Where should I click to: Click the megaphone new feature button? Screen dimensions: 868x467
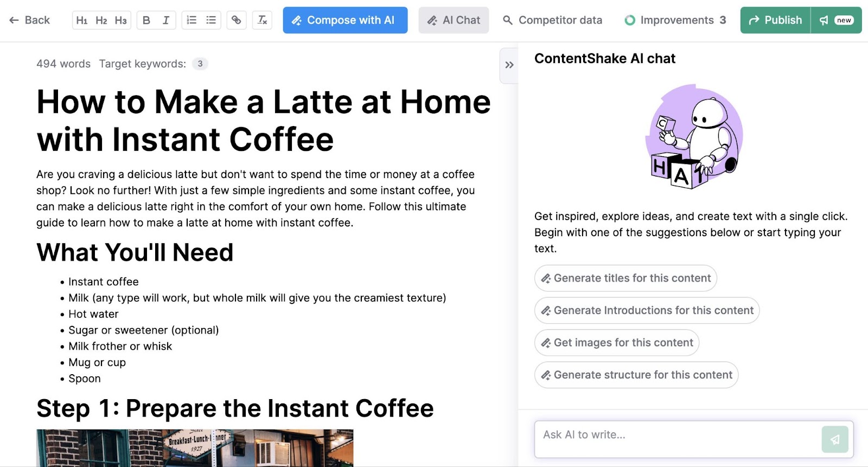pos(836,20)
